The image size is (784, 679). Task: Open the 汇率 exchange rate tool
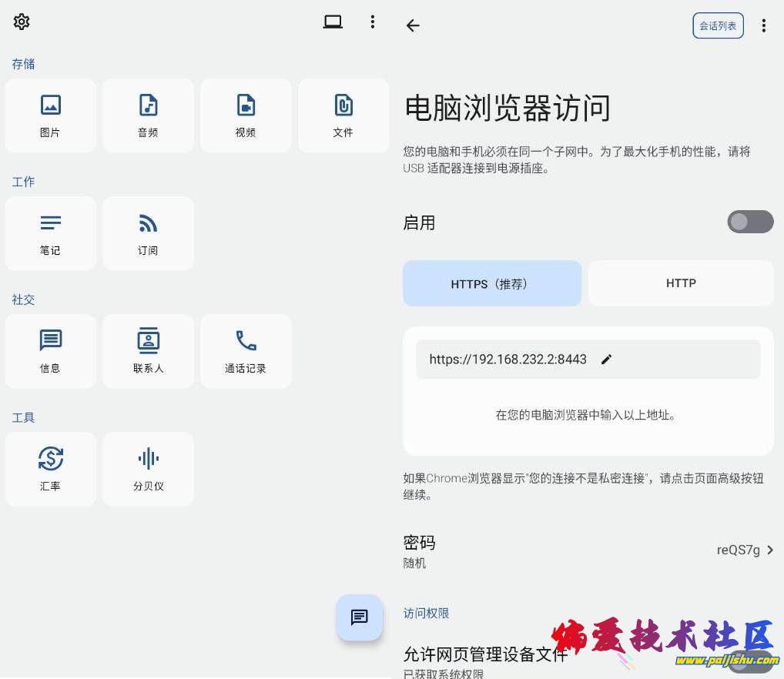[51, 469]
